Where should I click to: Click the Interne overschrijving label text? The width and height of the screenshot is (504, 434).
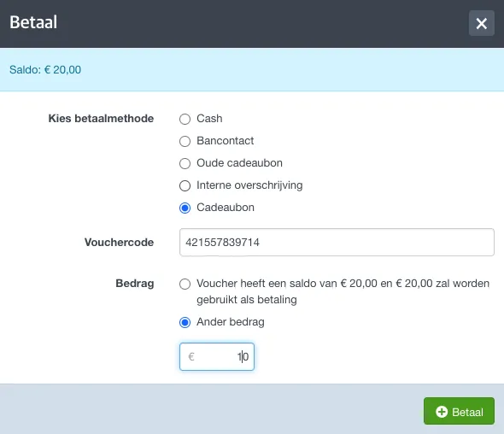[249, 185]
